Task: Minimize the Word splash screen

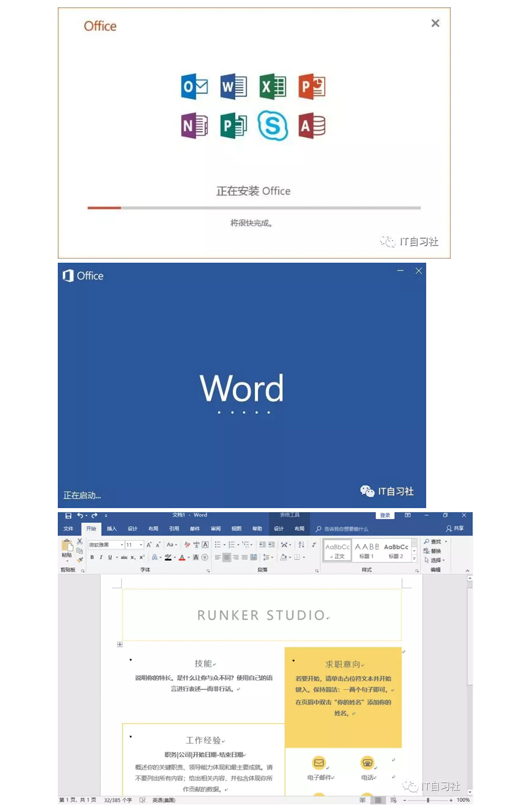Action: tap(400, 271)
